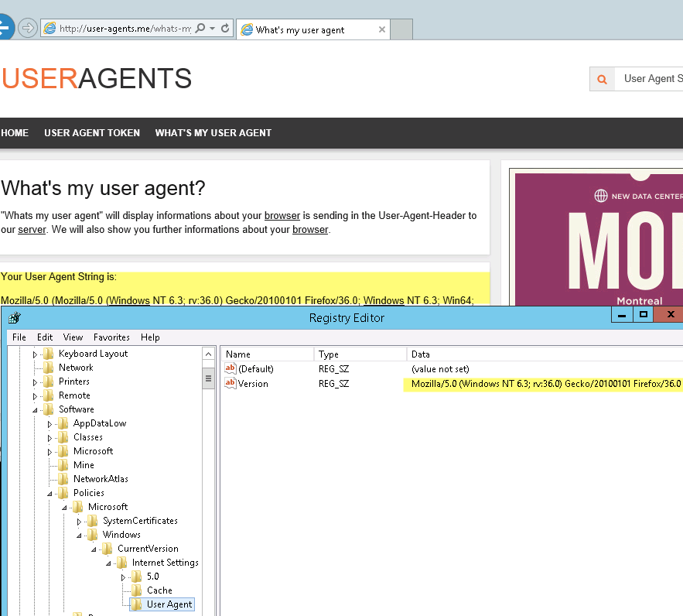Select the Windows folder icon in tree
The image size is (683, 616).
[92, 535]
